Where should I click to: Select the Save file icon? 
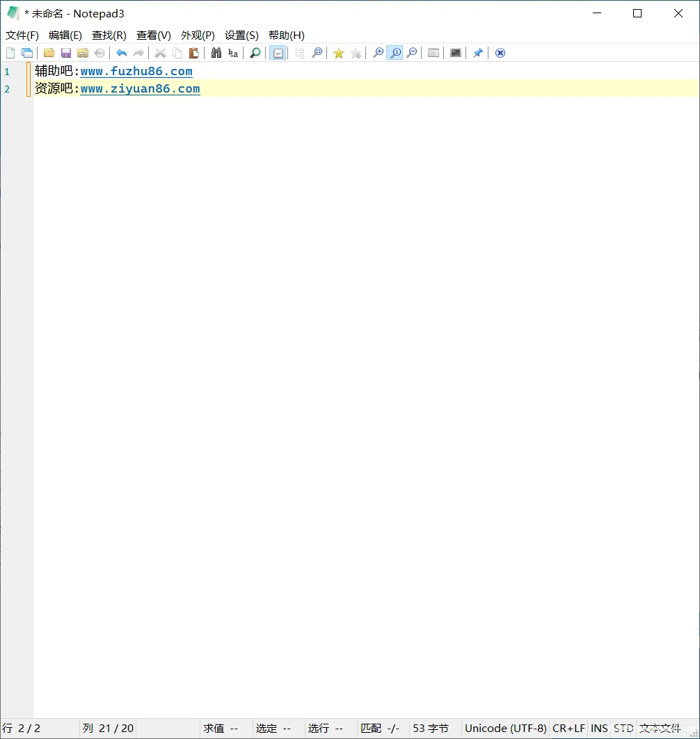[x=65, y=53]
